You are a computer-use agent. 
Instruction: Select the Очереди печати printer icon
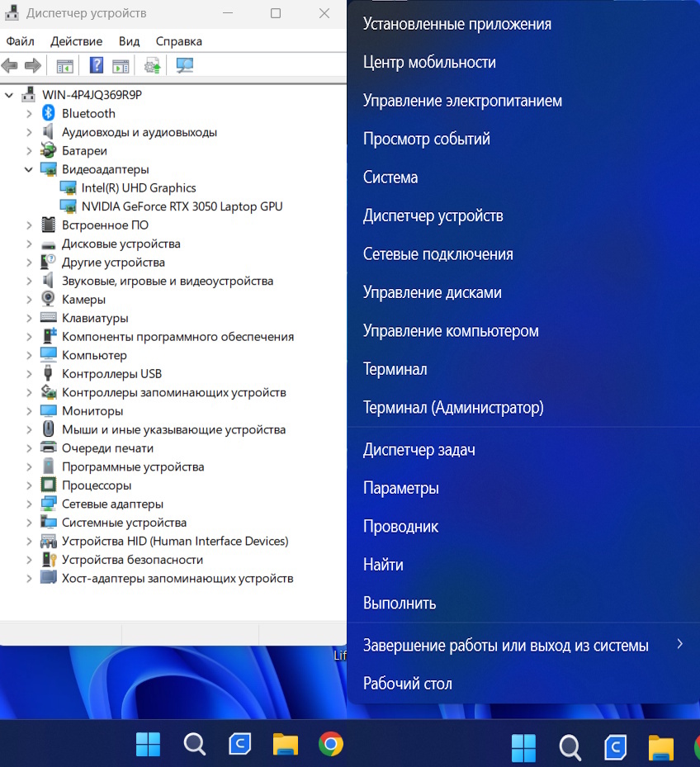click(48, 447)
